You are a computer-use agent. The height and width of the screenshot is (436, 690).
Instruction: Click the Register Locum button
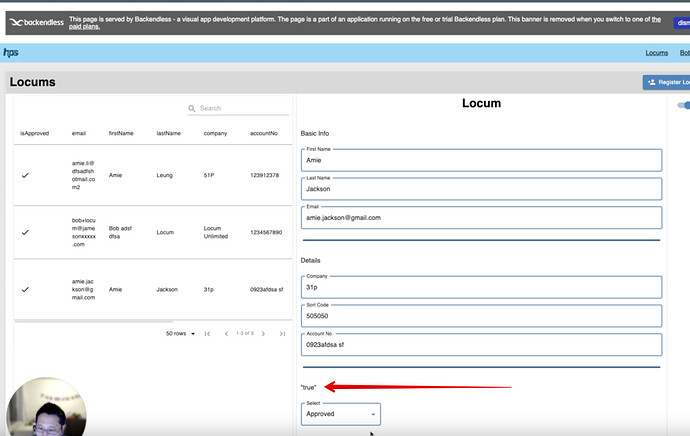tap(666, 82)
